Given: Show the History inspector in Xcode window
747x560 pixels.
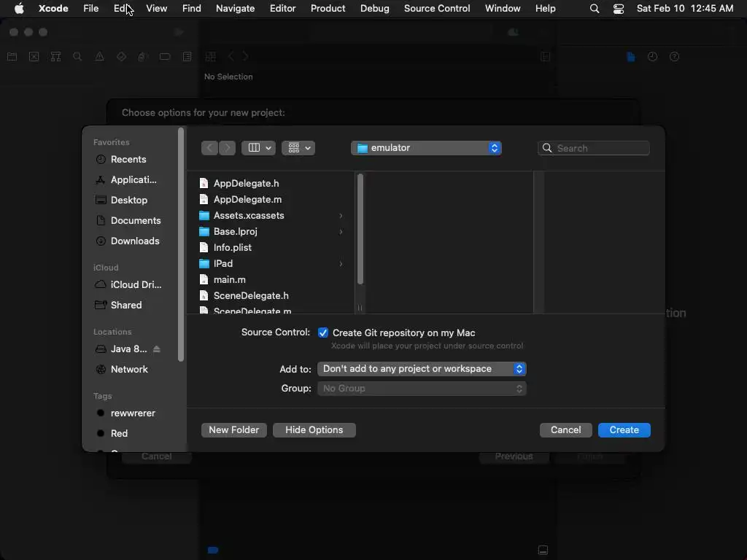Looking at the screenshot, I should click(652, 57).
